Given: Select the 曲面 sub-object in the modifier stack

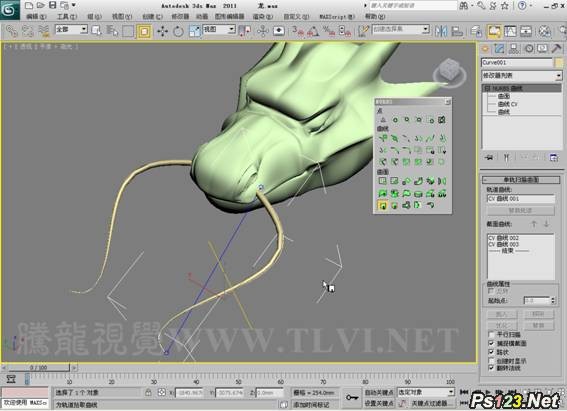Looking at the screenshot, I should [504, 97].
